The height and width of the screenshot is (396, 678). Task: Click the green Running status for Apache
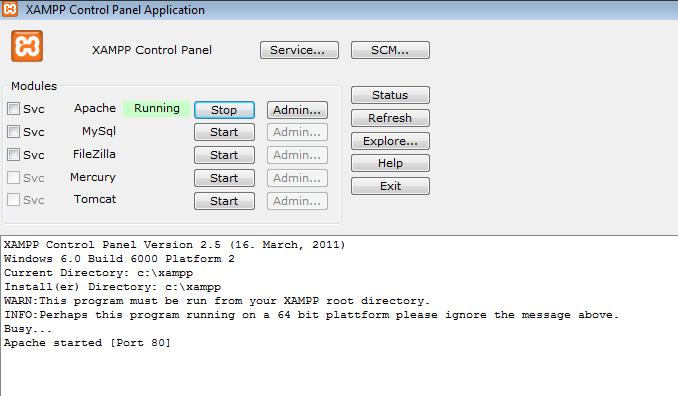pyautogui.click(x=157, y=109)
